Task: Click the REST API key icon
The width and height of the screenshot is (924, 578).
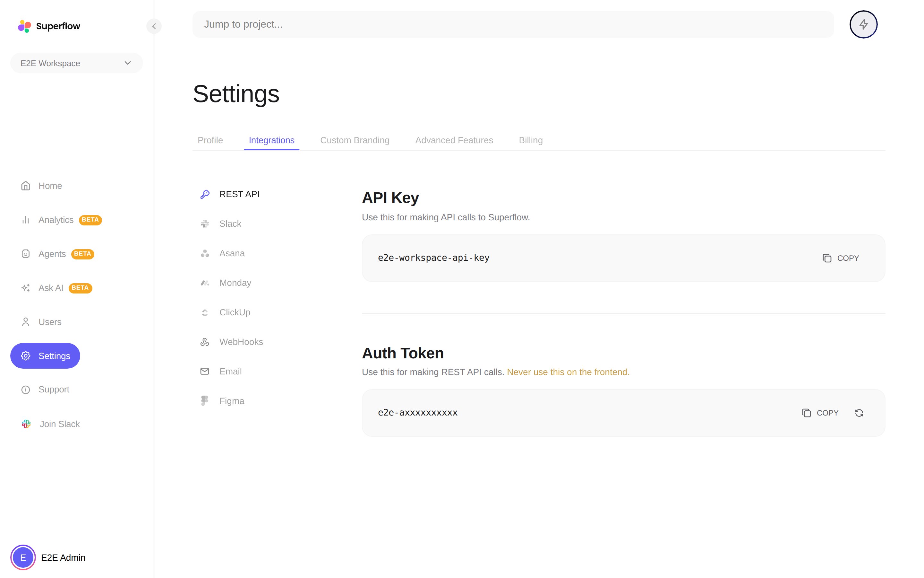Action: pyautogui.click(x=205, y=194)
